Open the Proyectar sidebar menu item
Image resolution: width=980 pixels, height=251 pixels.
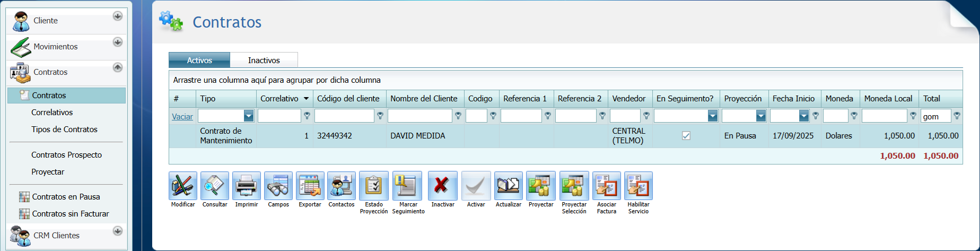(48, 172)
